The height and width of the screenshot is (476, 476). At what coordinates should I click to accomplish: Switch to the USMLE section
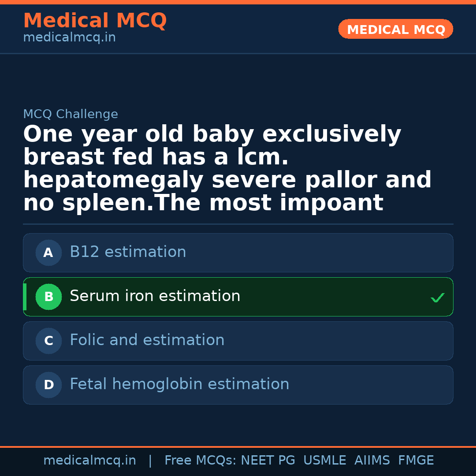325,460
